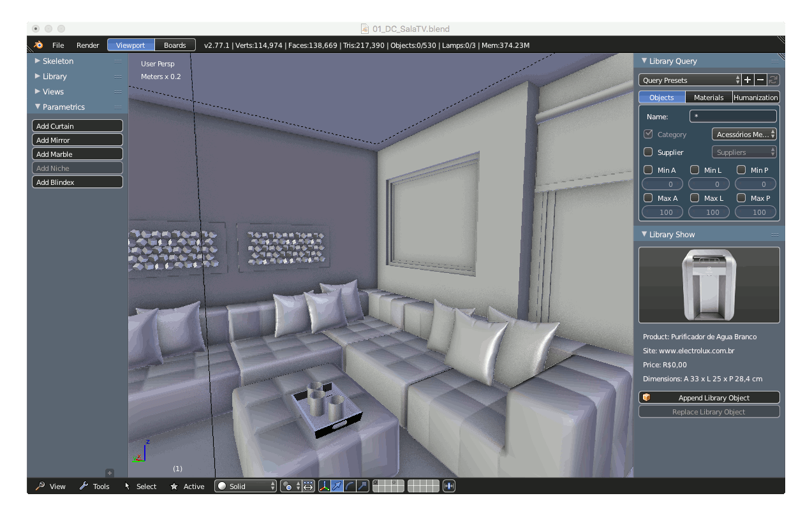Switch to the Materials tab

point(709,97)
